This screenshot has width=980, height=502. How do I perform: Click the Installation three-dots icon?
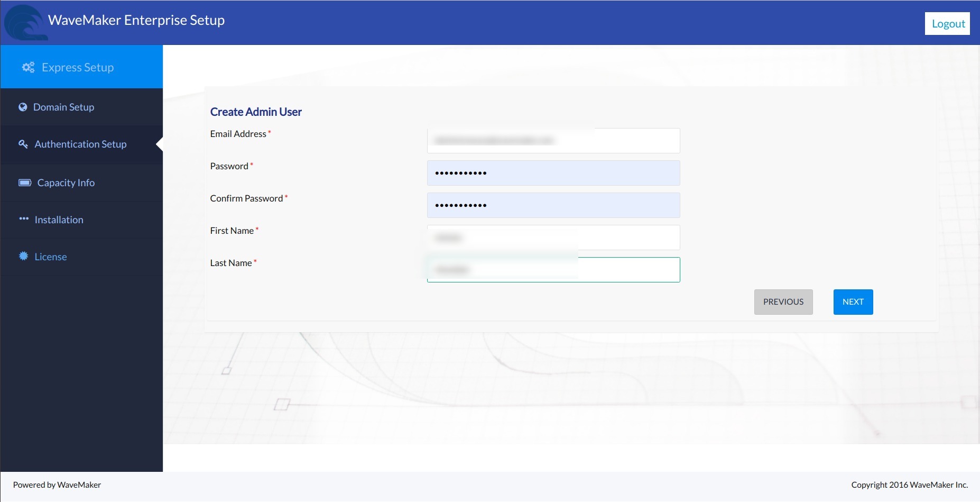(24, 219)
